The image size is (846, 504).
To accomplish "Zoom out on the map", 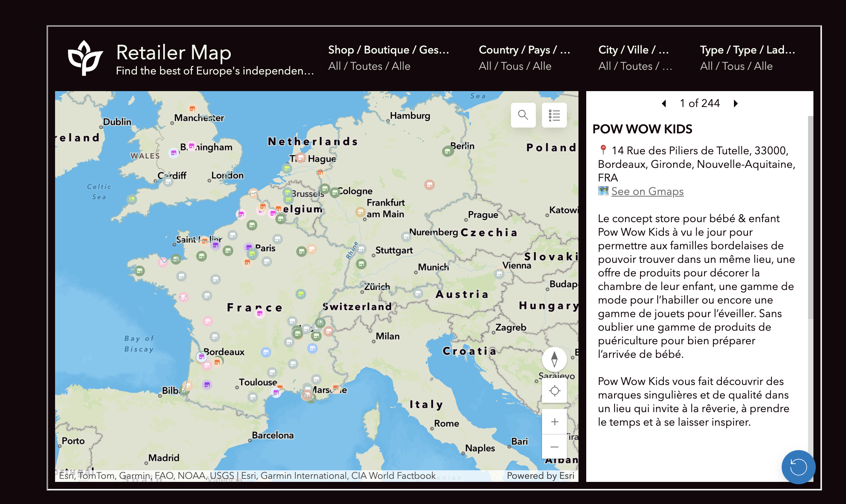I will (554, 447).
